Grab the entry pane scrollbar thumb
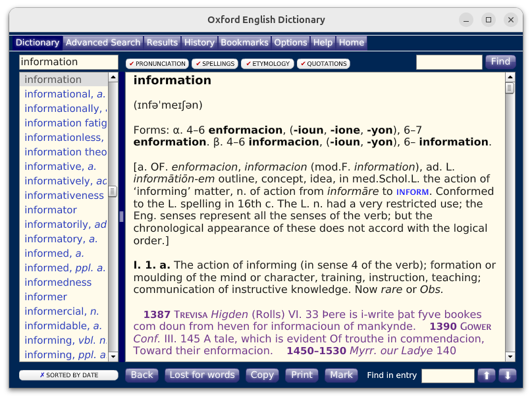This screenshot has width=532, height=399. (x=510, y=88)
